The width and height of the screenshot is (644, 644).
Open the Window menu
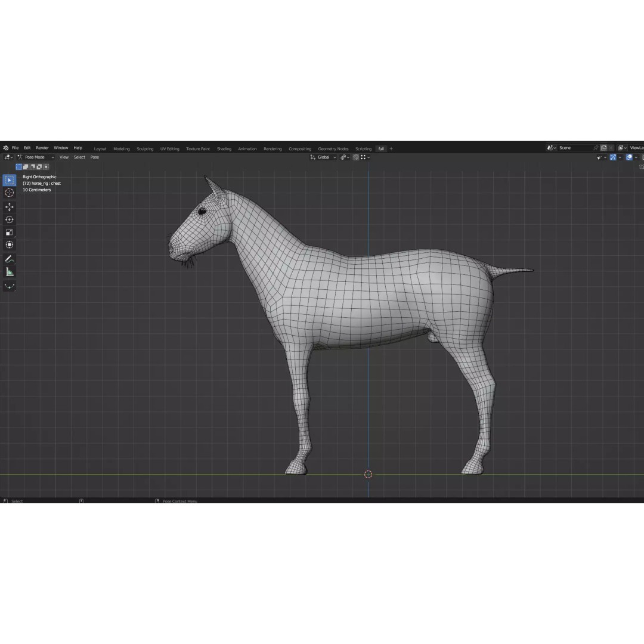click(x=61, y=148)
